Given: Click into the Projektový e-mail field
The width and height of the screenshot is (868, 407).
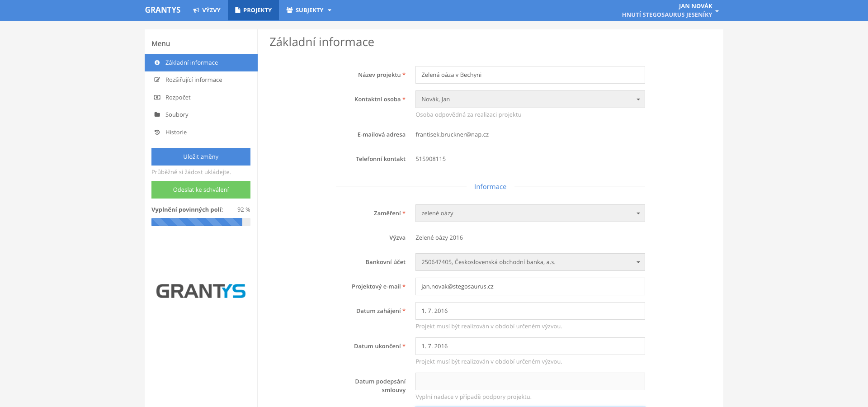Looking at the screenshot, I should (x=530, y=287).
